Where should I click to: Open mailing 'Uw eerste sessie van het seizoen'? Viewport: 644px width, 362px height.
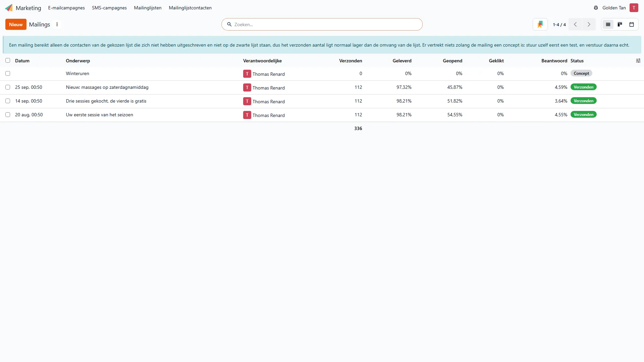coord(99,115)
